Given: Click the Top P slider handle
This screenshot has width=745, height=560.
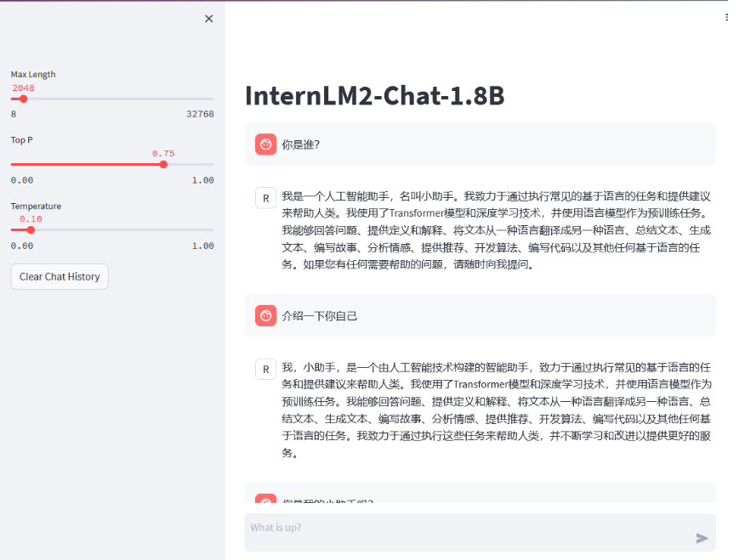Looking at the screenshot, I should (163, 164).
